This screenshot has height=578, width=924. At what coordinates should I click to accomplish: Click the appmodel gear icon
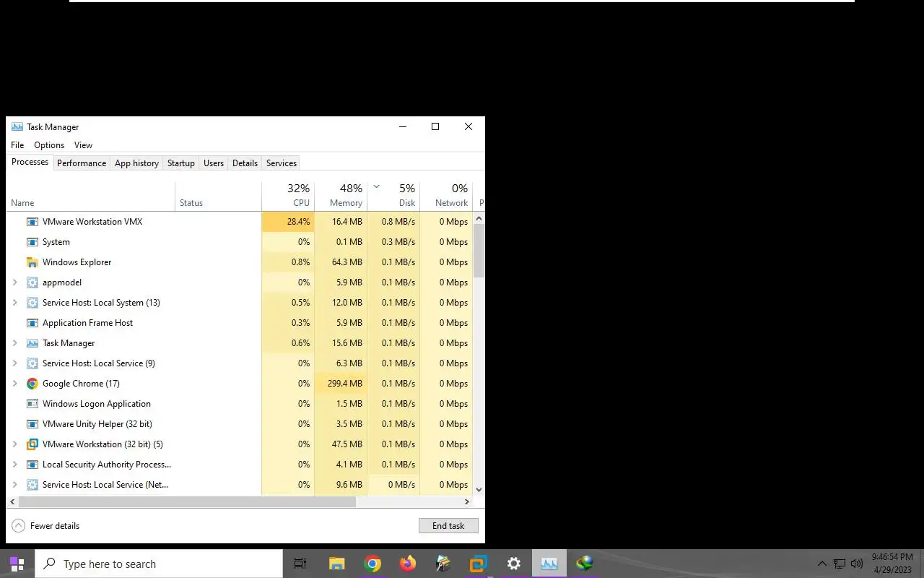(32, 282)
